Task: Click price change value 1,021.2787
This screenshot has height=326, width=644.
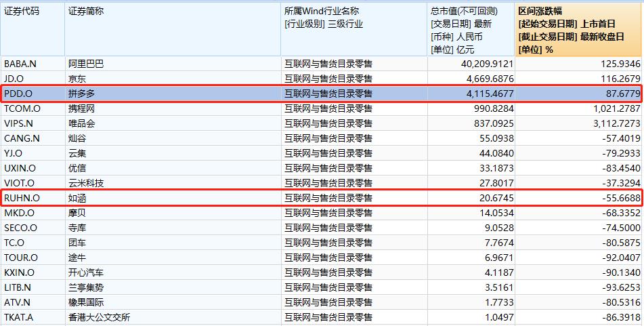Action: tap(618, 108)
